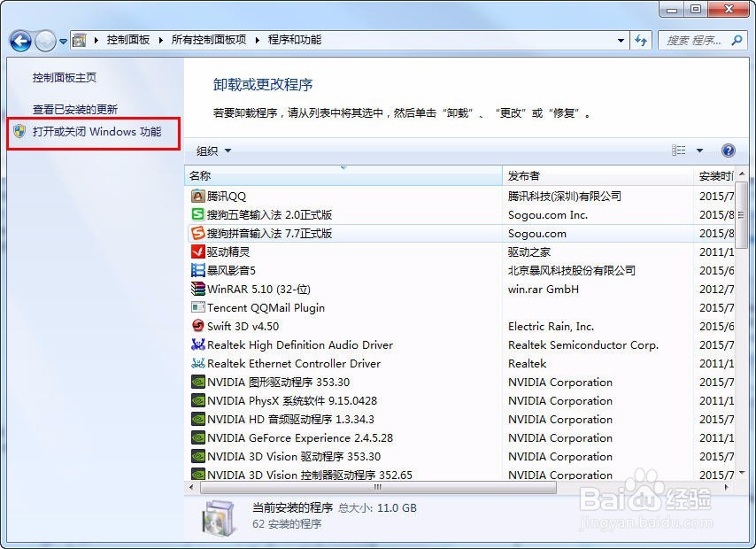756x549 pixels.
Task: Select the win.rar GmbH publisher cell
Action: [544, 289]
